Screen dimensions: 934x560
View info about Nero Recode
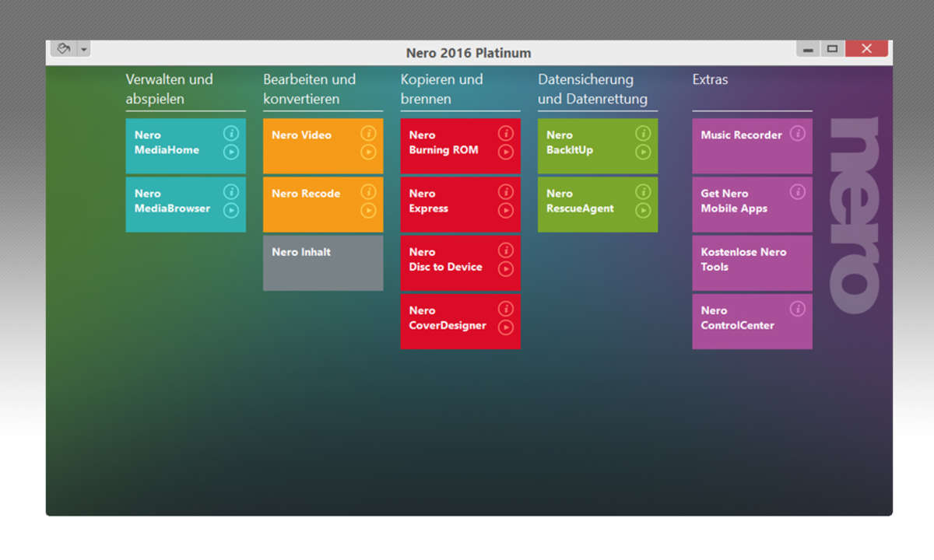point(368,191)
